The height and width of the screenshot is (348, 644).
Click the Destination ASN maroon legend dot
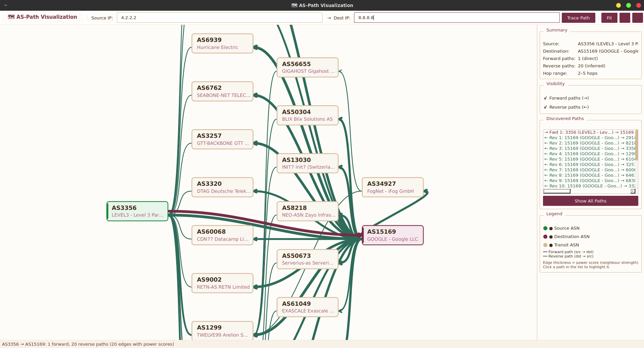[x=545, y=237]
